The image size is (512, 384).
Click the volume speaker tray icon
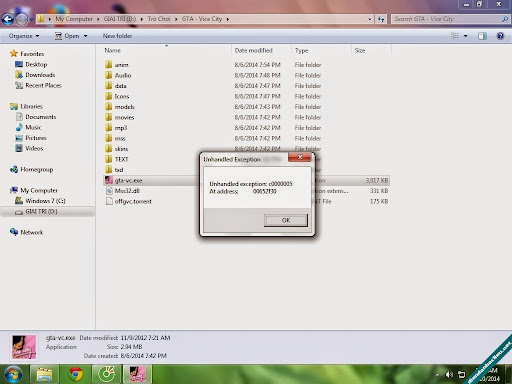pos(449,375)
